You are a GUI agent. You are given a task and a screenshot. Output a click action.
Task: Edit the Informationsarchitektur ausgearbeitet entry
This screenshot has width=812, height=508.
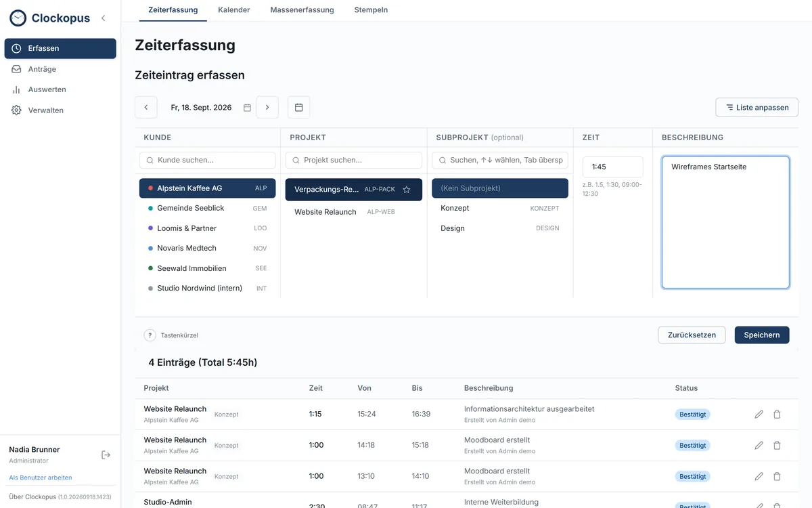(759, 415)
